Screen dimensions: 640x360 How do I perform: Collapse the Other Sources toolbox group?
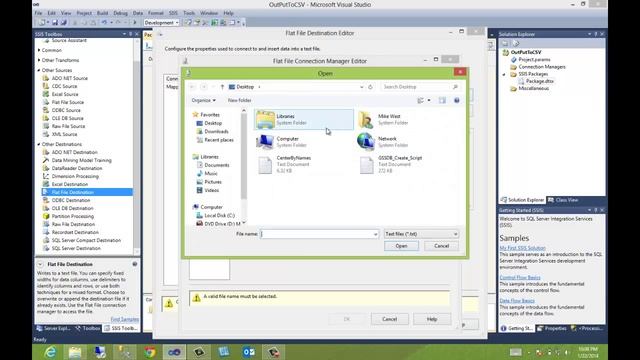39,70
